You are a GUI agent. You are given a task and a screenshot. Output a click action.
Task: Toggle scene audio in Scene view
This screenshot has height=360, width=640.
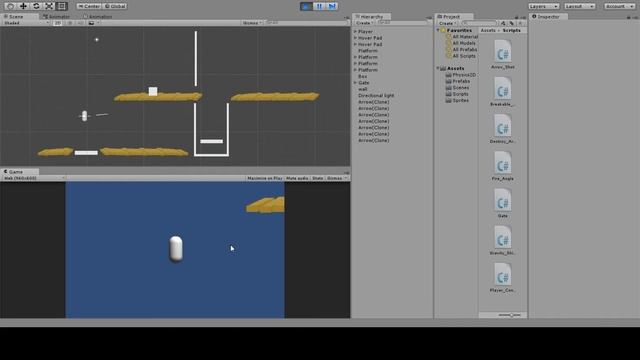(80, 23)
